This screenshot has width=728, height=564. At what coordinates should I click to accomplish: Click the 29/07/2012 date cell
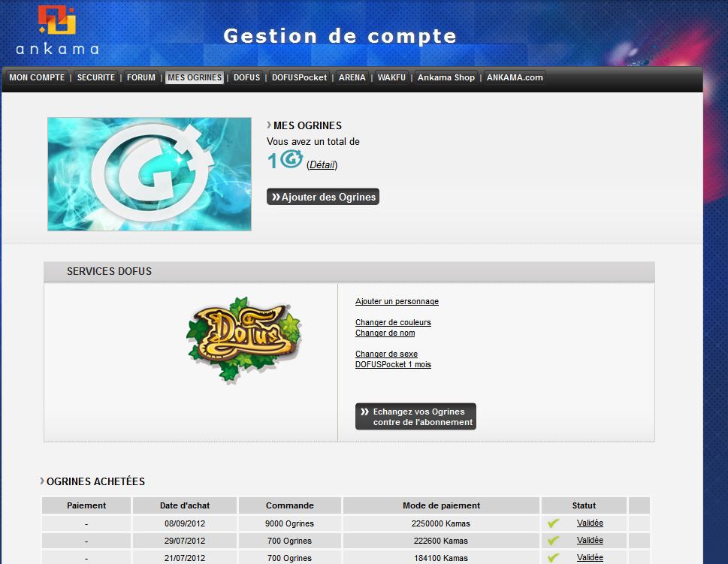[x=185, y=541]
